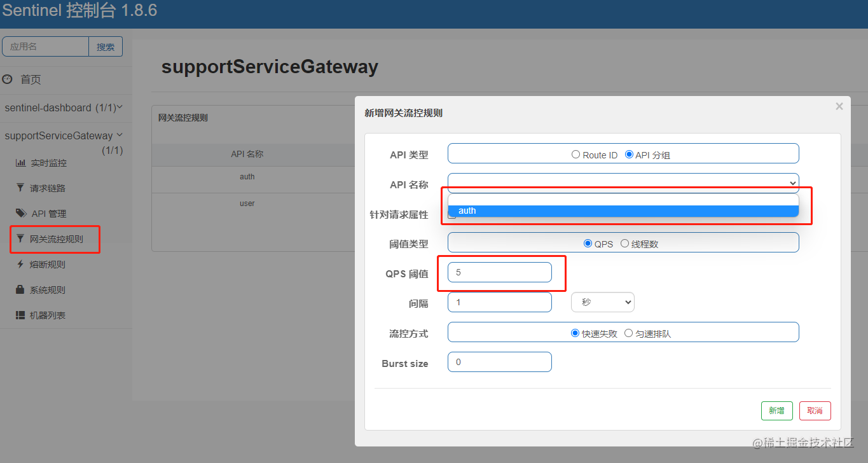
Task: Toggle the 针对请求属性 checkbox
Action: 451,215
